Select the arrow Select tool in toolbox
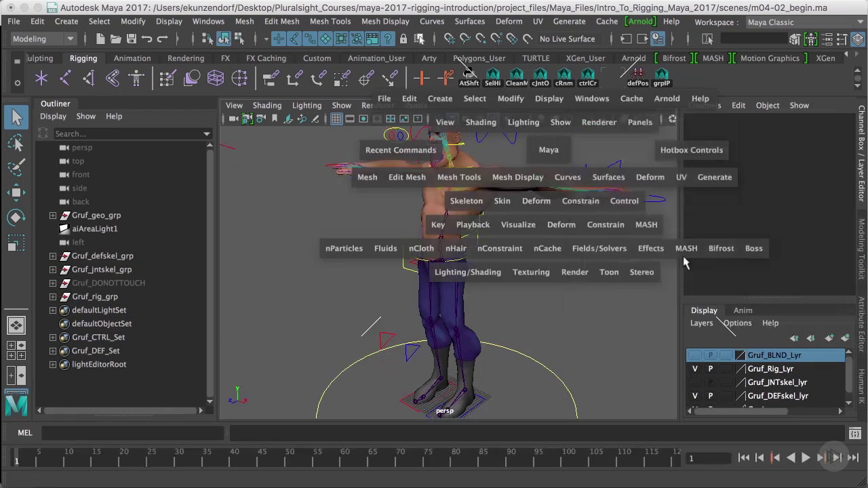Image resolution: width=868 pixels, height=488 pixels. [17, 118]
